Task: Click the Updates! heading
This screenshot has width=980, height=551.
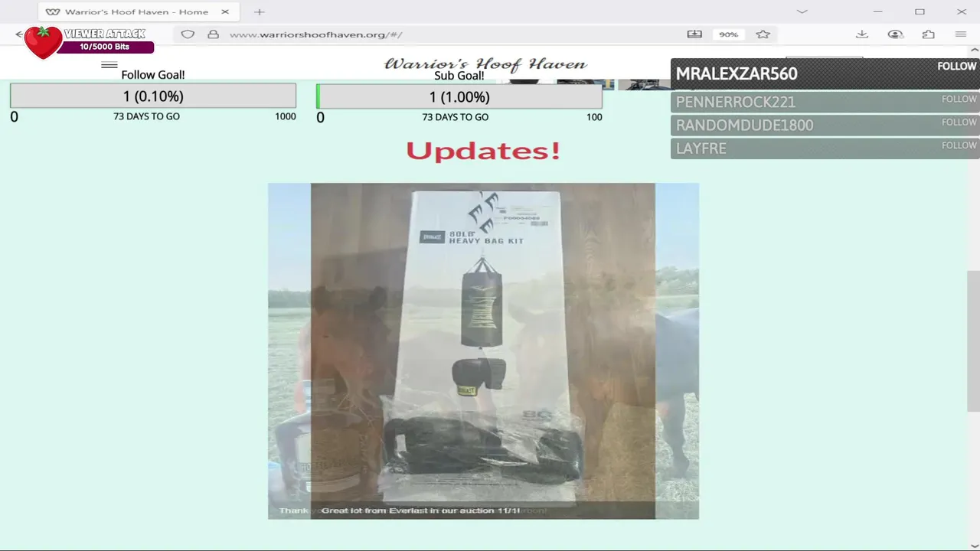Action: click(x=483, y=151)
